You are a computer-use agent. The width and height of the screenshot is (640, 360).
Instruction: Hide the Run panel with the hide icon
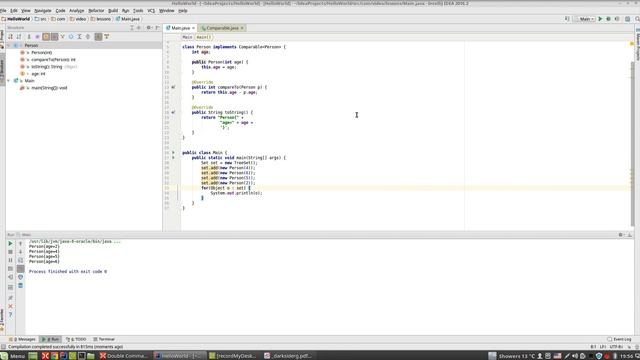(630, 235)
